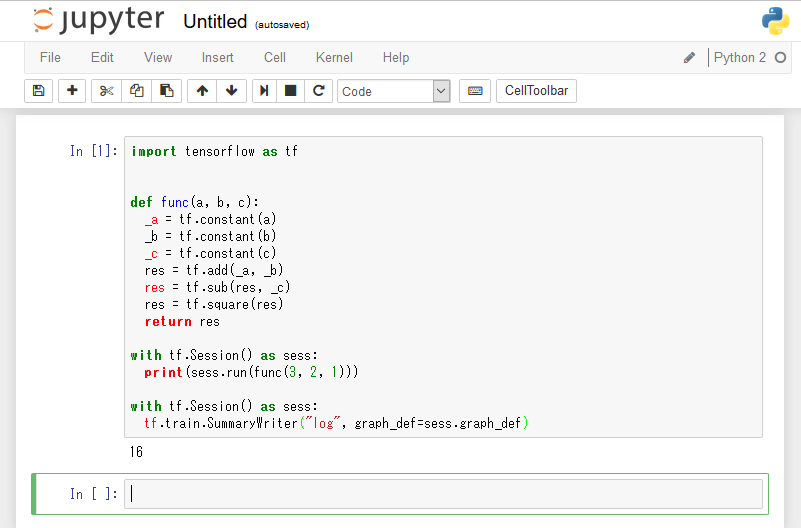
Task: Run the cell with the run icon
Action: [x=264, y=91]
